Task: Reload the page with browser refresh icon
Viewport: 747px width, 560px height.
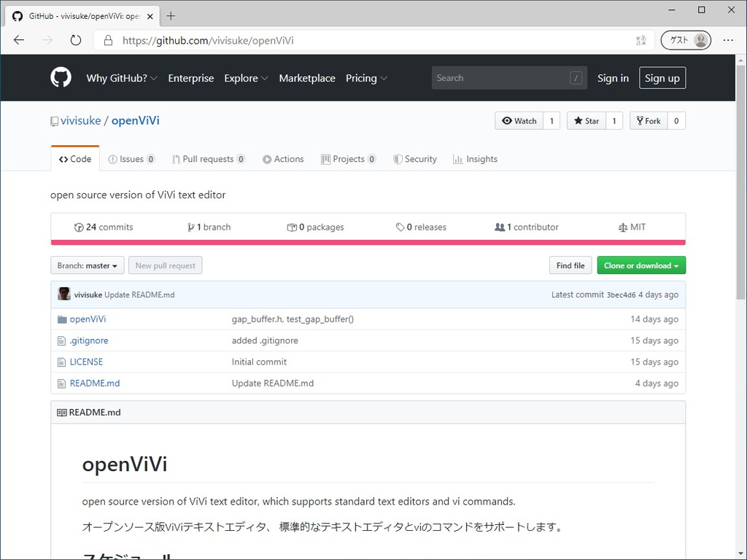Action: (x=76, y=40)
